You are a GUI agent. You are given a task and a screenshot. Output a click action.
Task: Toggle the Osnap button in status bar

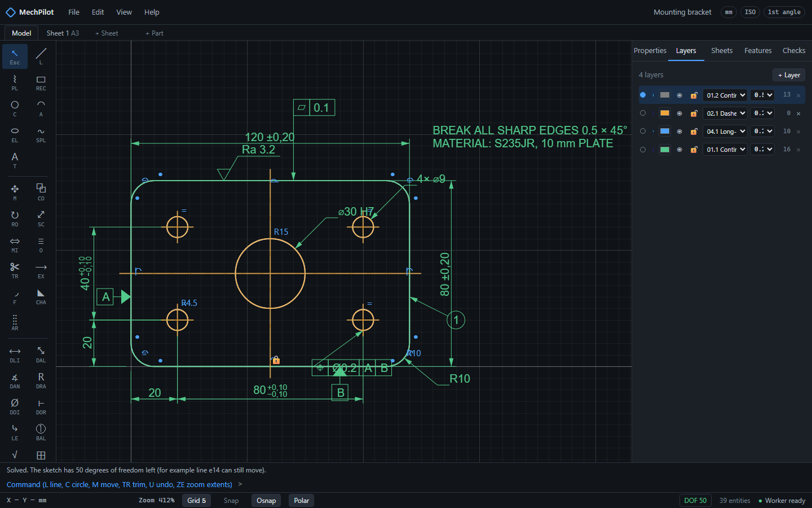[266, 501]
